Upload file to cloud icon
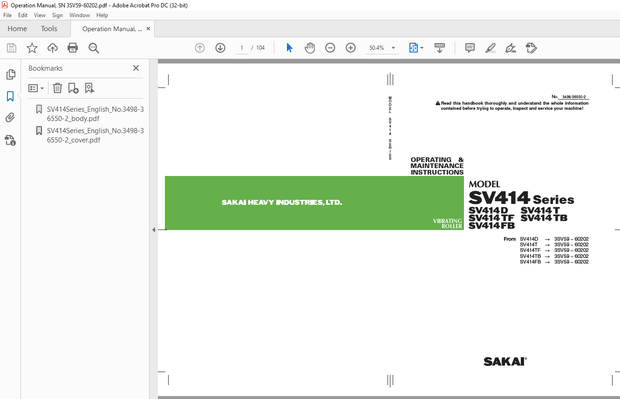 pyautogui.click(x=52, y=48)
